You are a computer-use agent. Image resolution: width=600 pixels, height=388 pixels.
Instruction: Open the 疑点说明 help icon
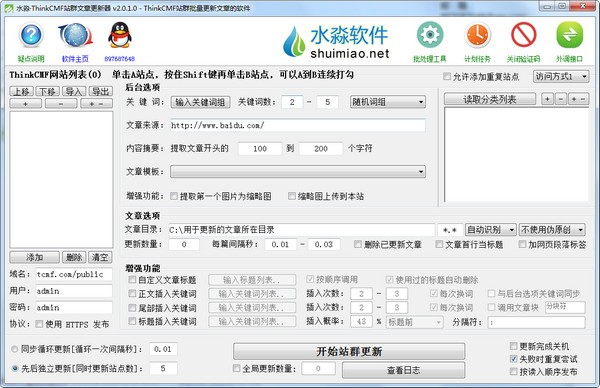coord(31,36)
